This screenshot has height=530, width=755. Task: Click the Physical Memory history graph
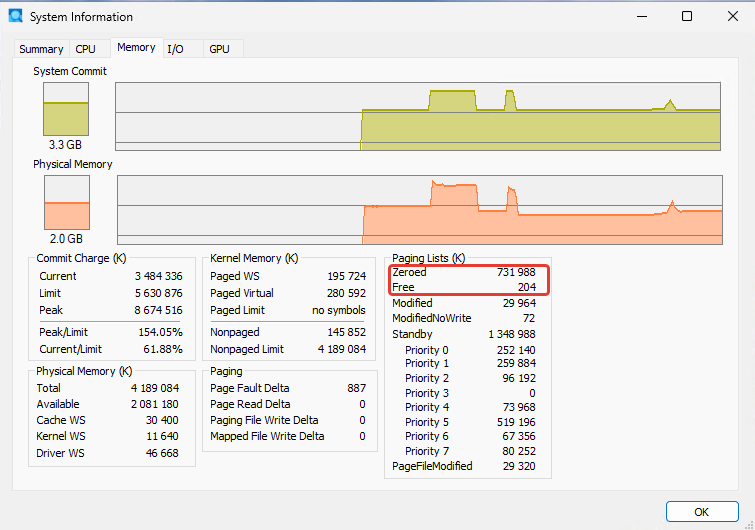pyautogui.click(x=420, y=210)
